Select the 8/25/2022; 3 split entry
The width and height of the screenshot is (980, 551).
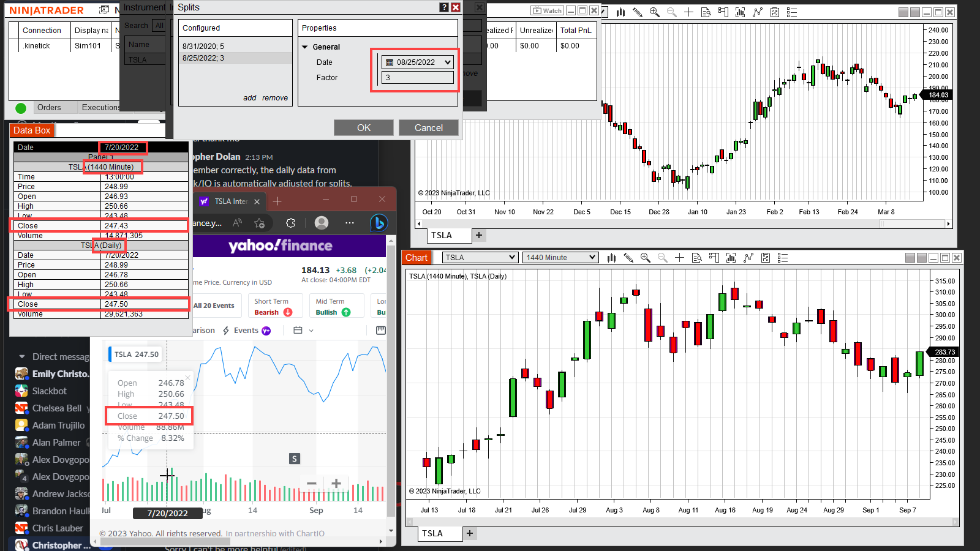point(235,58)
